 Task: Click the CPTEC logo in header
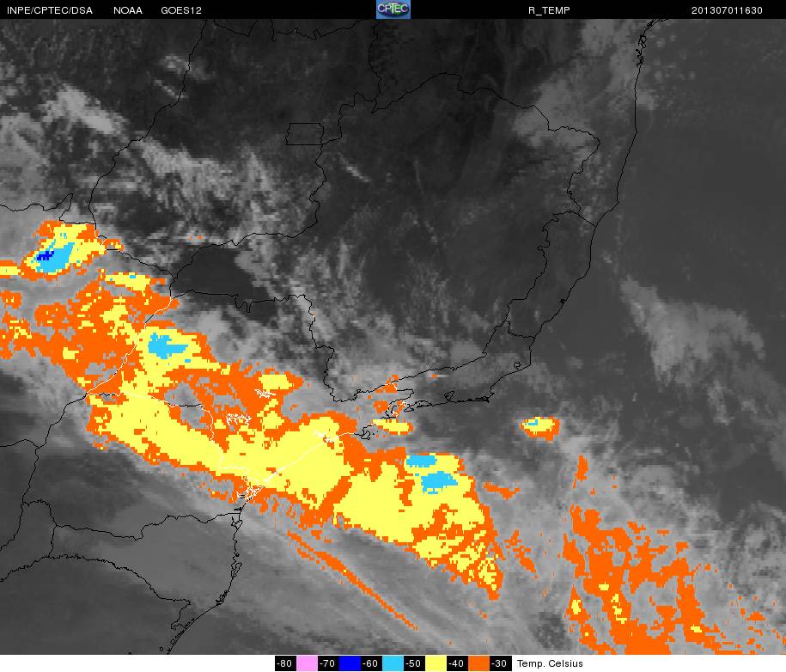point(393,9)
